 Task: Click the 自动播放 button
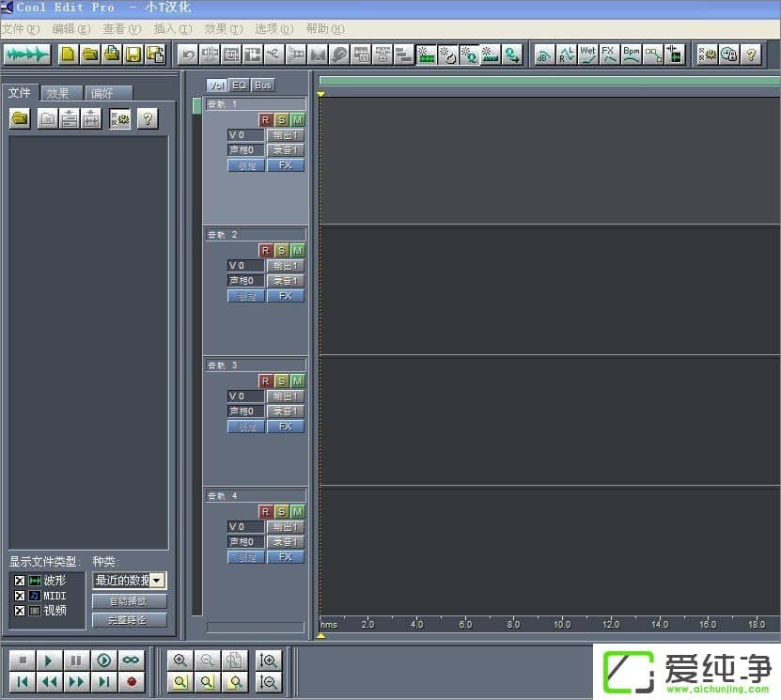coord(130,601)
